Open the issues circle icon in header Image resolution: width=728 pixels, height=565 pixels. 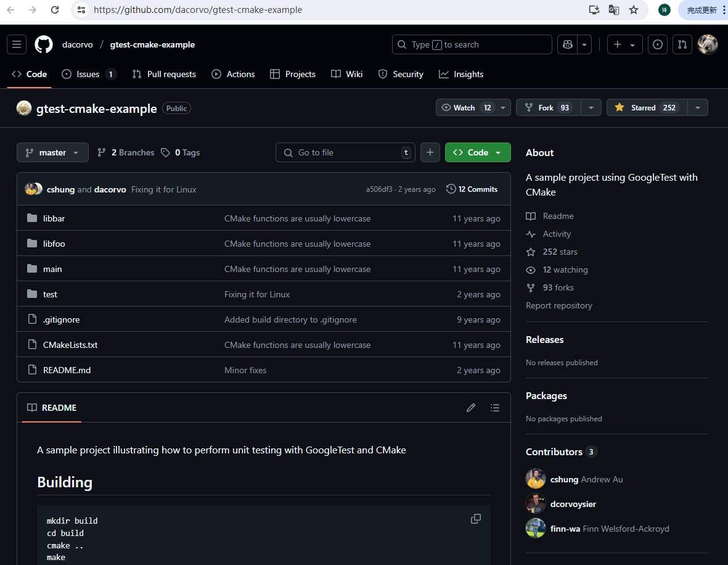(x=658, y=44)
